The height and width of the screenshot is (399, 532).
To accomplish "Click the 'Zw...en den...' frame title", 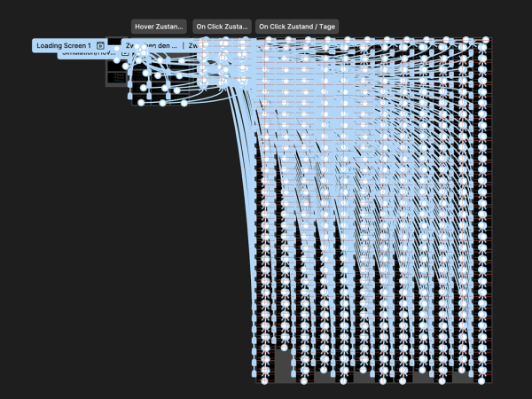I will tap(153, 45).
